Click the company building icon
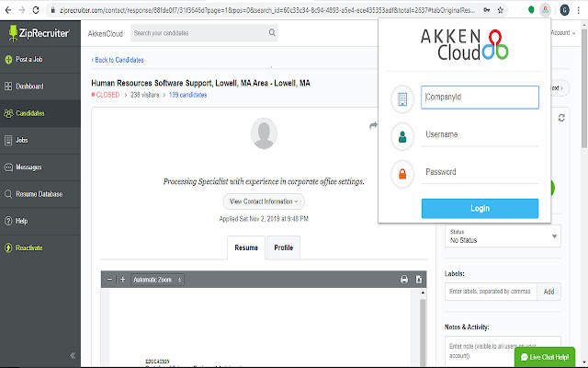The image size is (588, 368). tap(402, 98)
